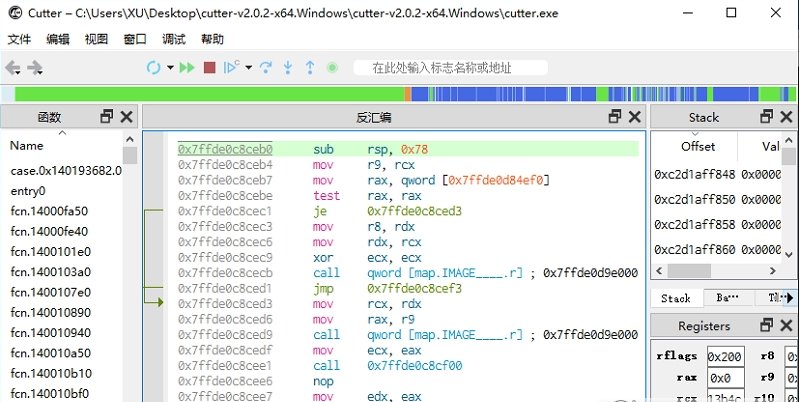
Task: Select fcn.140010b10 in the function list
Action: (x=51, y=373)
